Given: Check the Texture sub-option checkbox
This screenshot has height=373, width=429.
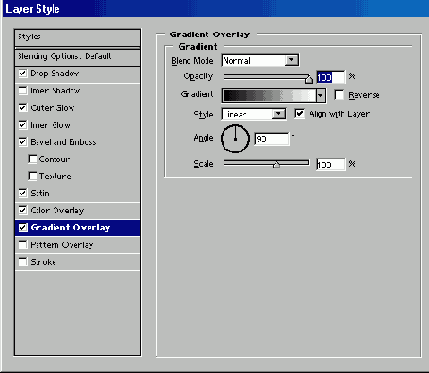Looking at the screenshot, I should tap(33, 176).
